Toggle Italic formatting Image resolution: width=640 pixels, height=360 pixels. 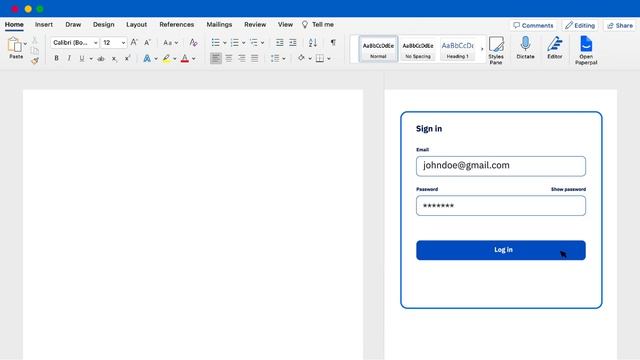(69, 58)
